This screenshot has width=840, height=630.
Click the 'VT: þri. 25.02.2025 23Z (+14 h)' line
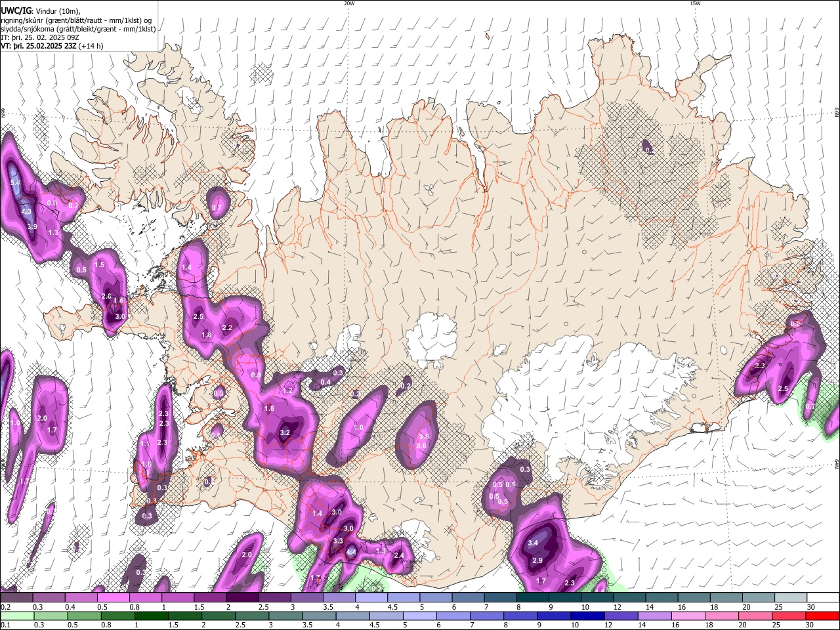[x=52, y=46]
